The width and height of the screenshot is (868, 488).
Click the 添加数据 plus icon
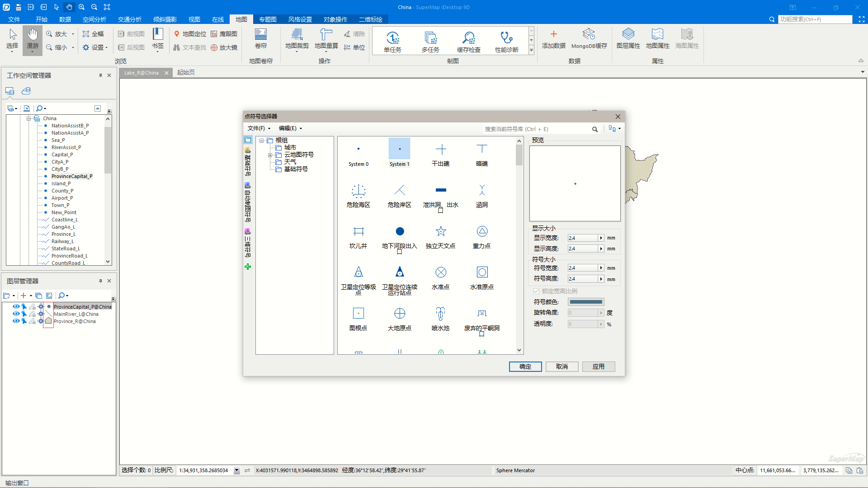553,34
